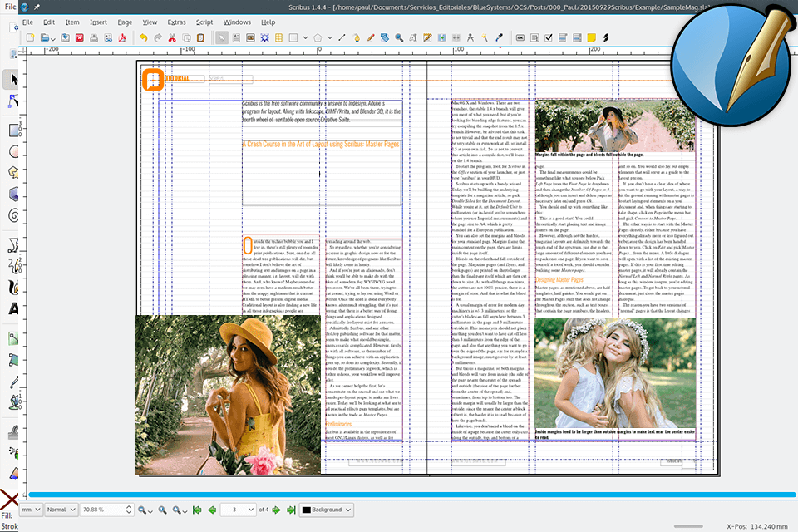Open the Windows menu
The width and height of the screenshot is (798, 532).
[x=237, y=22]
